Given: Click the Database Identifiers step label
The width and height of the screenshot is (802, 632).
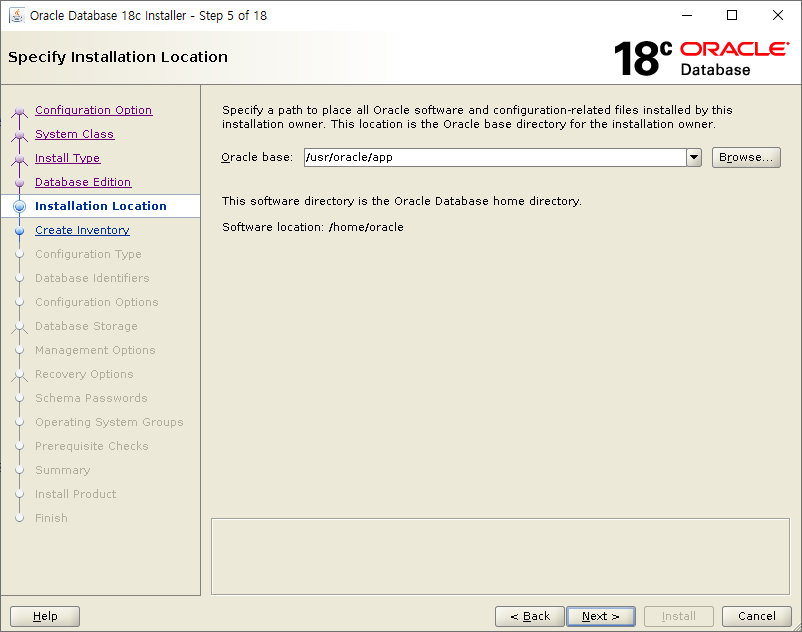Looking at the screenshot, I should coord(92,278).
